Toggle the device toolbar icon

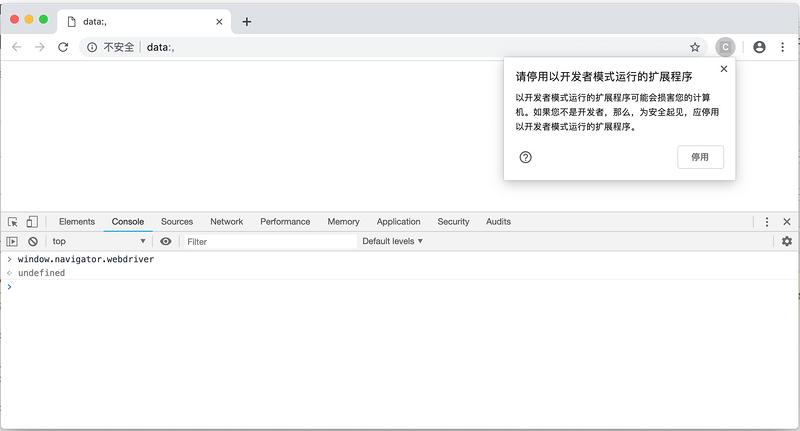[x=32, y=222]
